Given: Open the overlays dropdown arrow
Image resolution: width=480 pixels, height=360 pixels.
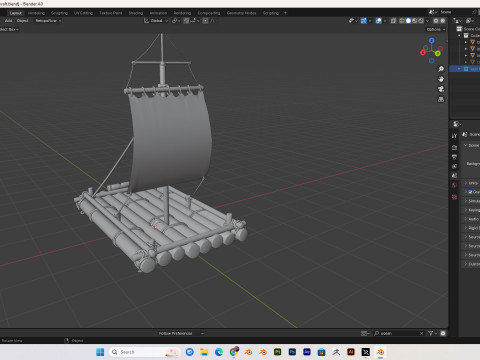Looking at the screenshot, I should (385, 21).
